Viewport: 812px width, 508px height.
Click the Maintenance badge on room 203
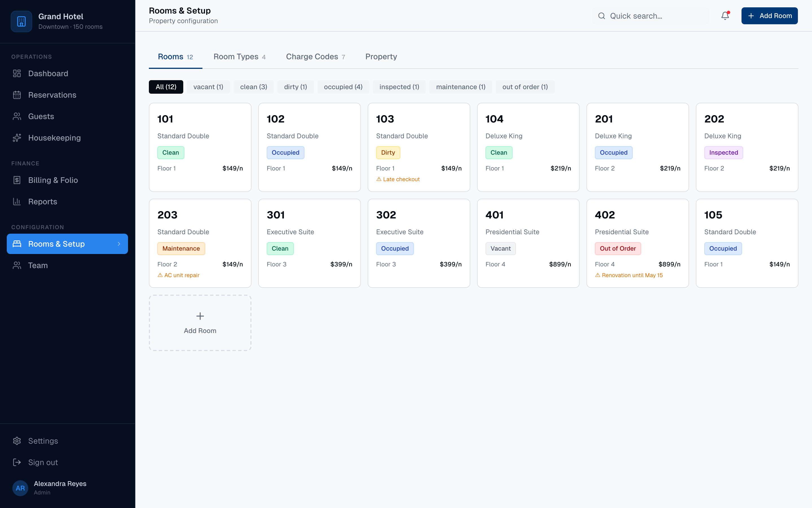tap(181, 248)
